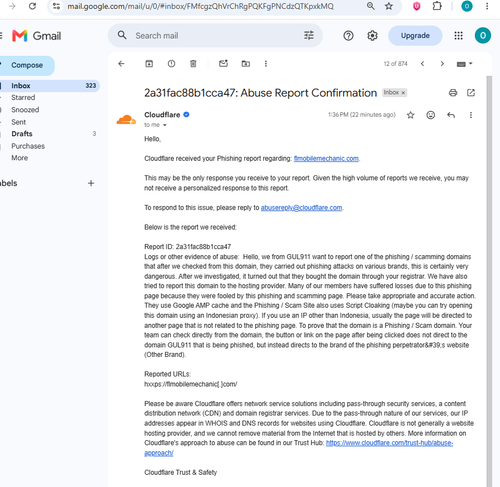Open the Gmail support help icon

(x=348, y=36)
